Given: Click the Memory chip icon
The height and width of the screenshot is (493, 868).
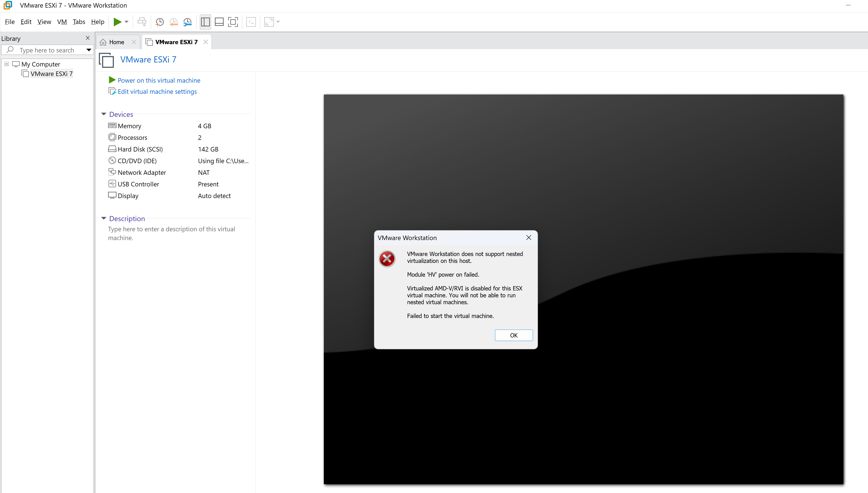Looking at the screenshot, I should [x=112, y=126].
